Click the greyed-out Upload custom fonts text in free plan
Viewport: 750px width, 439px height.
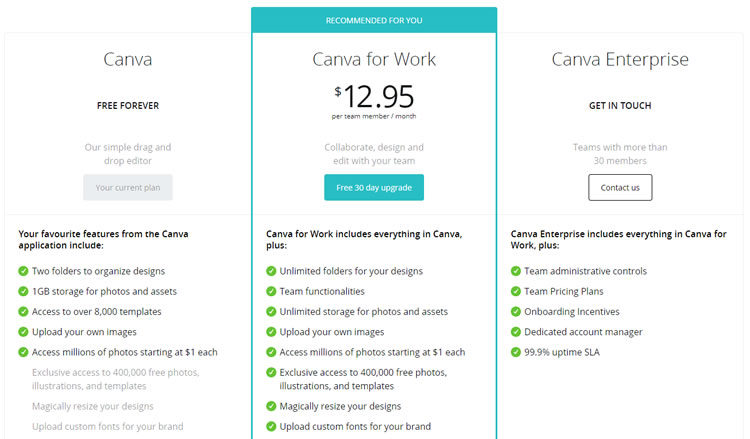tap(108, 427)
